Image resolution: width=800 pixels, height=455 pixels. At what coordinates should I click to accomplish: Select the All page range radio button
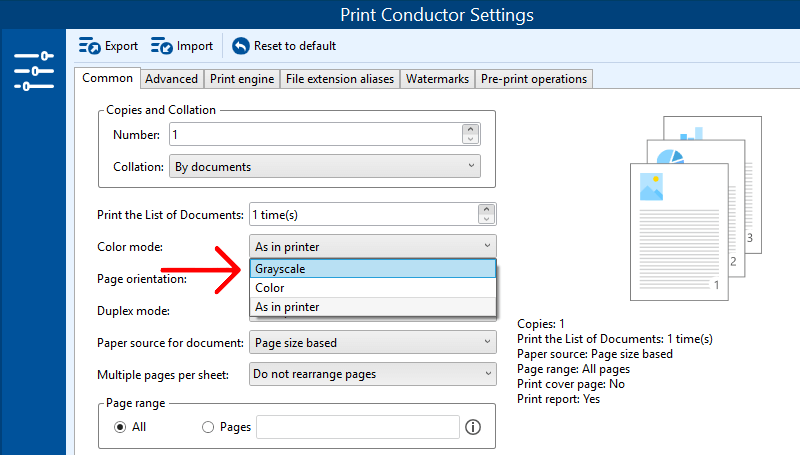coord(121,427)
